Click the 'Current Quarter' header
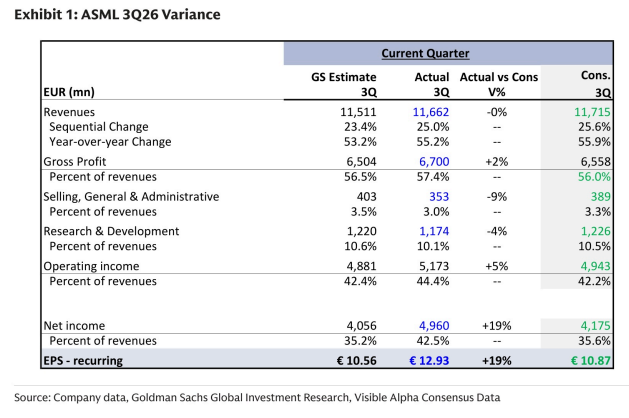629x418 pixels. 425,53
